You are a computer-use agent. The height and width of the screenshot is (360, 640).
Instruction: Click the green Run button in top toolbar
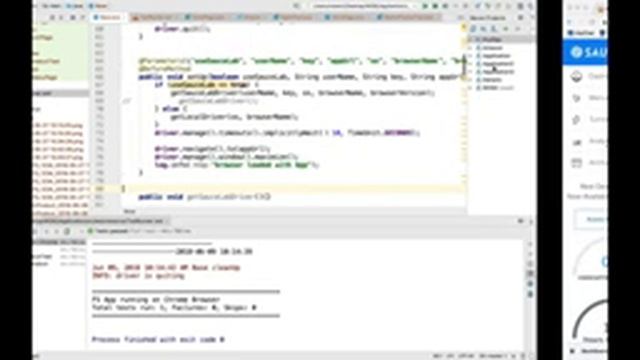tap(425, 6)
